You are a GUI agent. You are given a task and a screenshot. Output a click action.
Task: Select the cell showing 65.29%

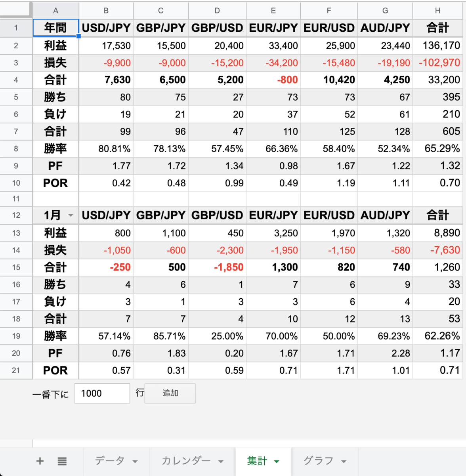(437, 149)
